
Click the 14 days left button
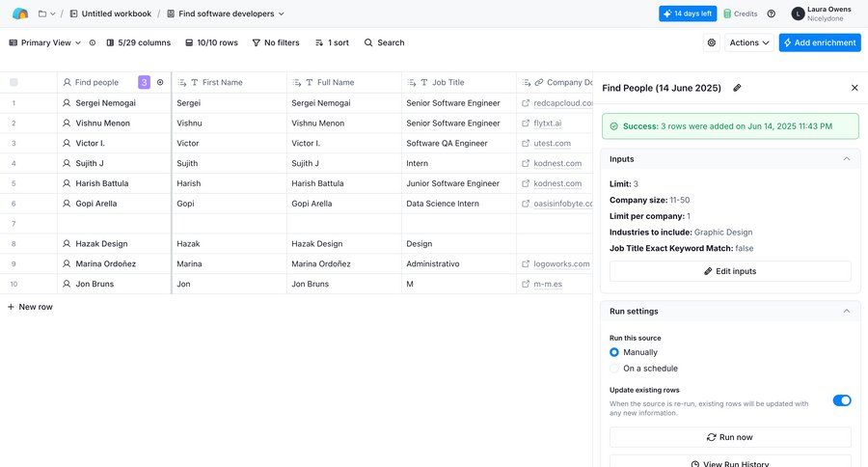click(x=688, y=14)
